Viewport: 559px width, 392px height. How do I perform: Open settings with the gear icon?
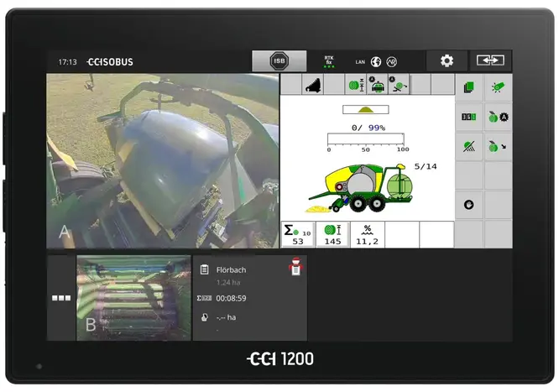(x=447, y=61)
